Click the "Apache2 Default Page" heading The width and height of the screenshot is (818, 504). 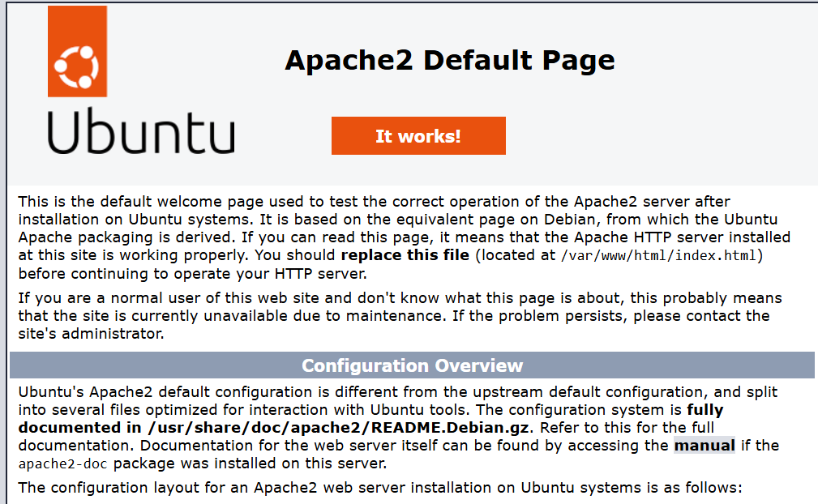(x=450, y=60)
